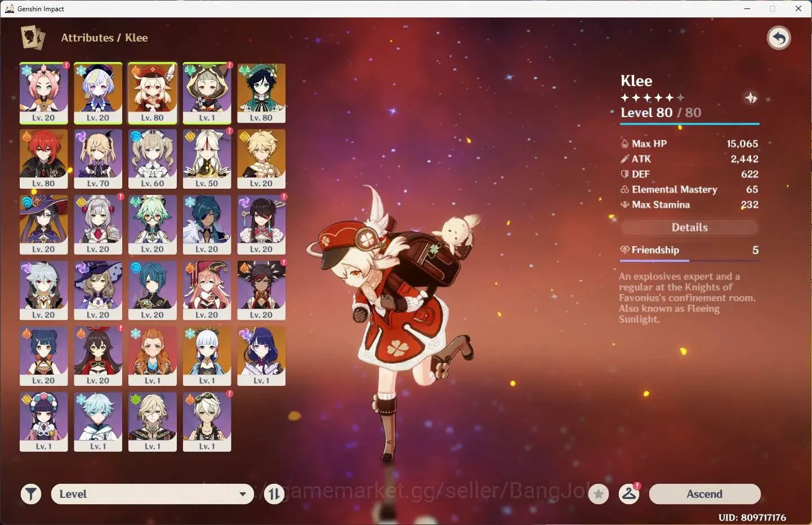Click the Max HP stat row
Viewport: 812px width, 525px height.
tap(689, 144)
